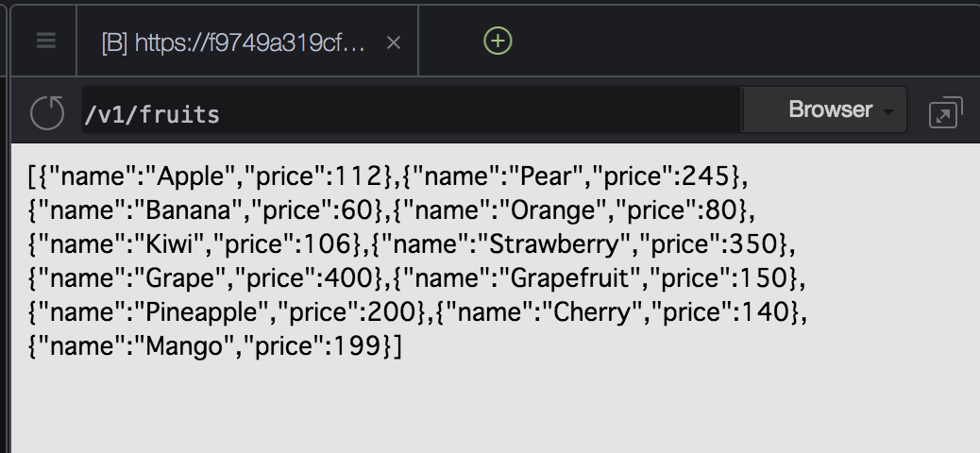Close the [B] https://f9749a319cf tab
980x453 pixels.
coord(393,42)
